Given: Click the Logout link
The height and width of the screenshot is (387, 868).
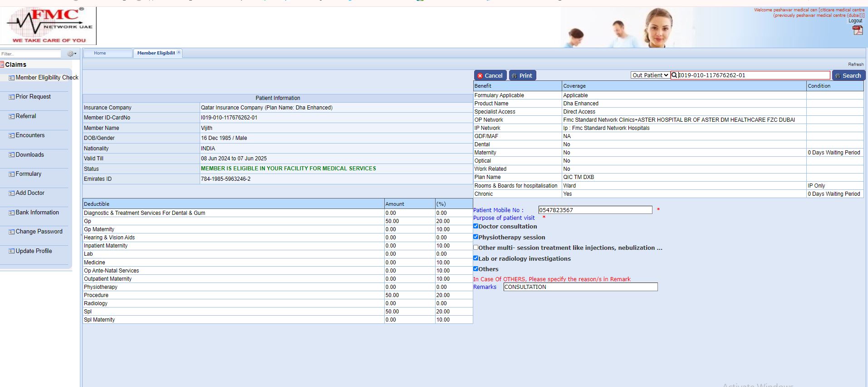Looking at the screenshot, I should click(x=855, y=21).
